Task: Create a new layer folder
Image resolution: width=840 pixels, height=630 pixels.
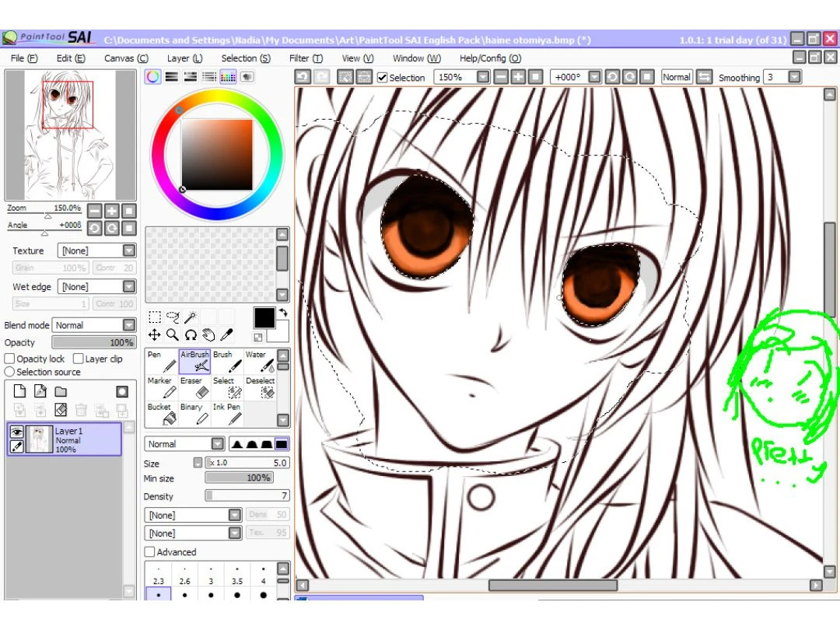Action: 61,391
